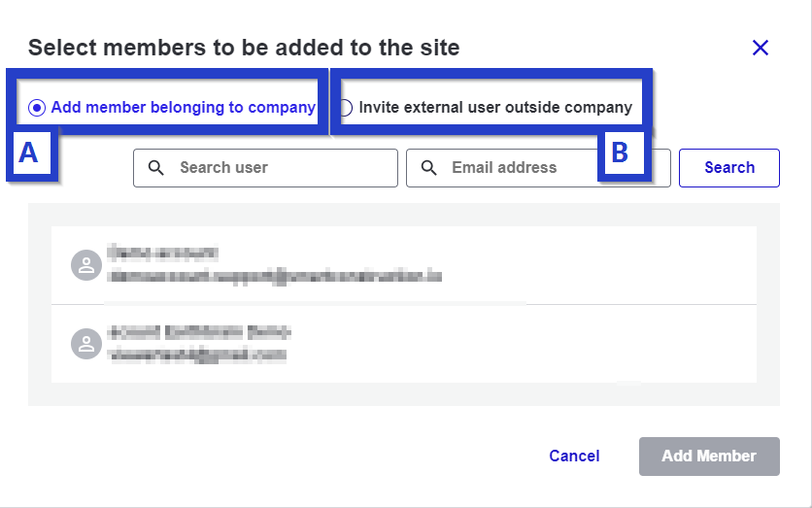Click the Add Member button

pyautogui.click(x=709, y=457)
